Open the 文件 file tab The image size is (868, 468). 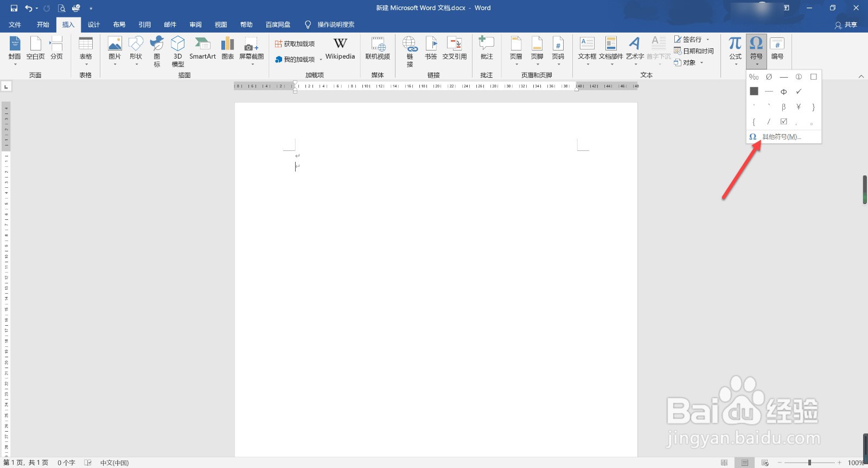tap(15, 24)
